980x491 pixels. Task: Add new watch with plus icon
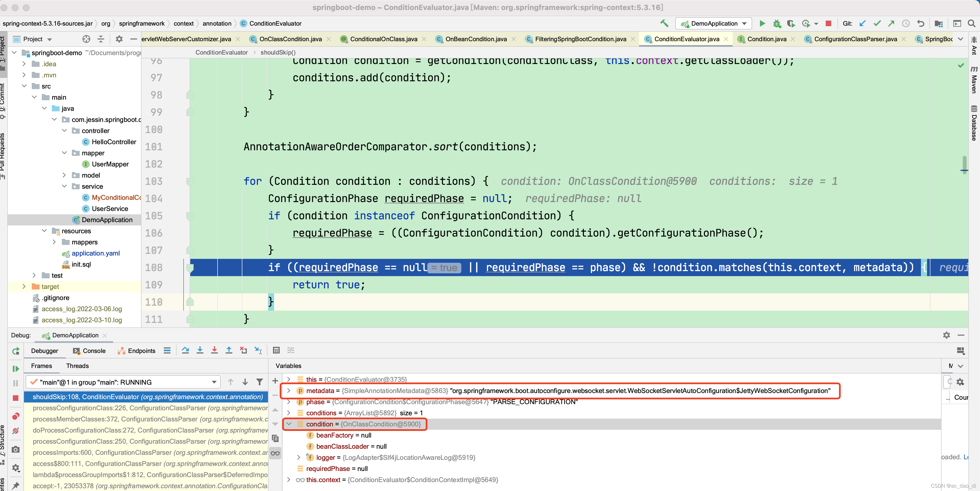coord(275,380)
